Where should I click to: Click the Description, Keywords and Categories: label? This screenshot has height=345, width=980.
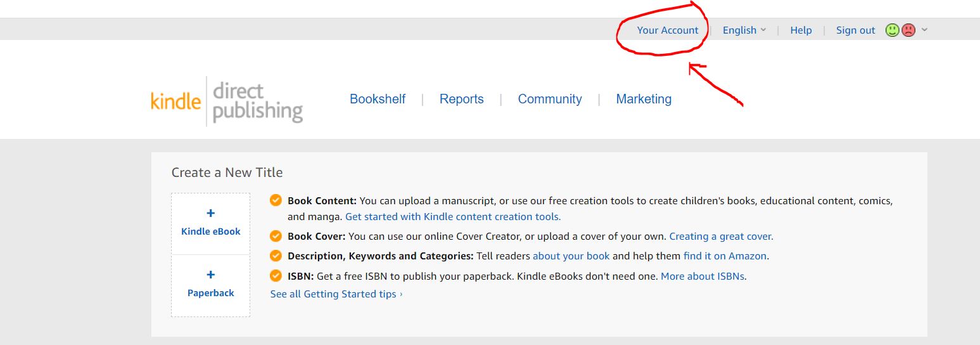[381, 256]
